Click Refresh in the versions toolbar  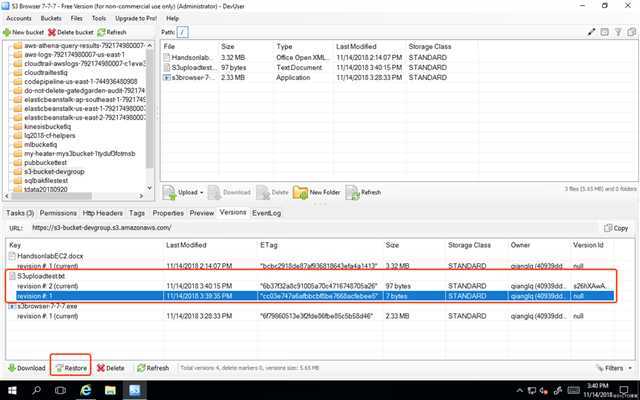click(153, 368)
